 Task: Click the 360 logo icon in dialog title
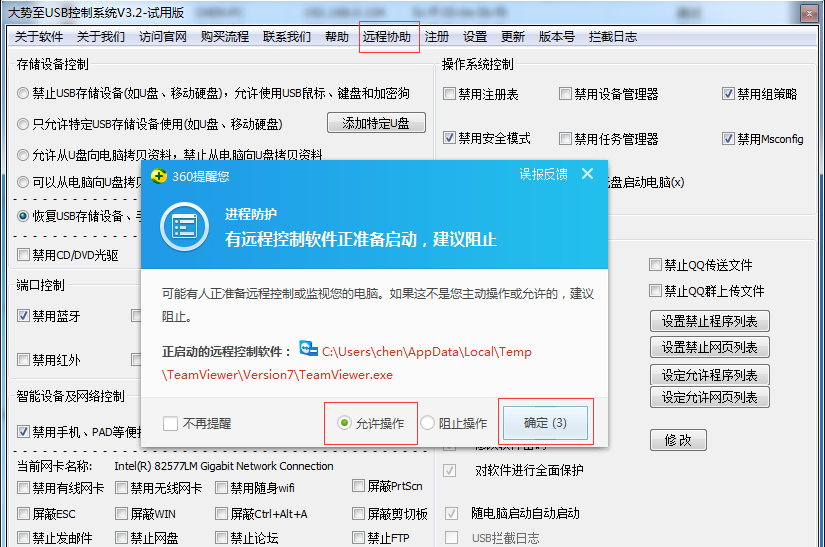pos(158,176)
